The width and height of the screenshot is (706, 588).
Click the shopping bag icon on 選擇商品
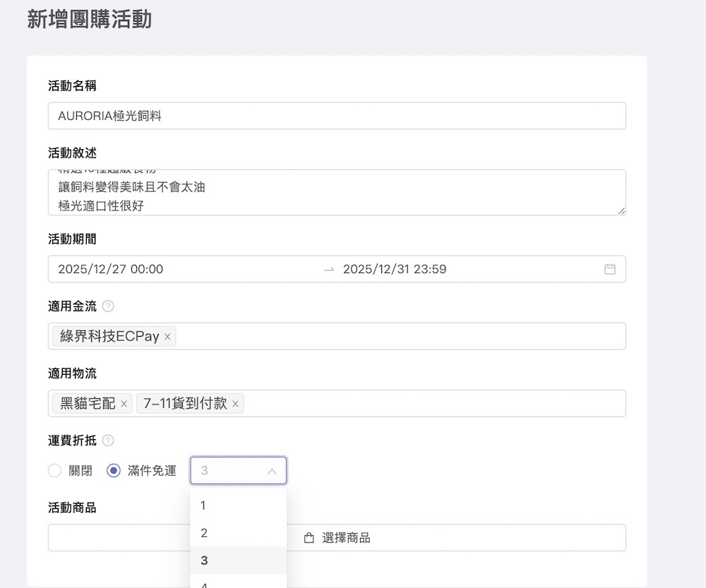click(x=309, y=538)
